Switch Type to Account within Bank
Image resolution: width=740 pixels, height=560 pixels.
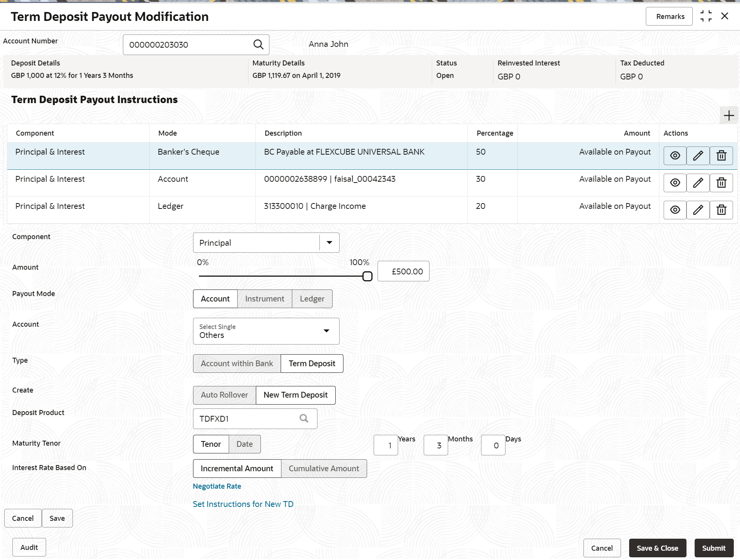pos(237,364)
